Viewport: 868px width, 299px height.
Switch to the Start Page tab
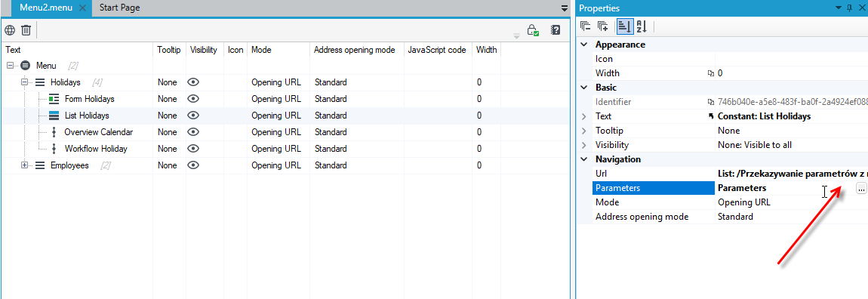tap(119, 8)
